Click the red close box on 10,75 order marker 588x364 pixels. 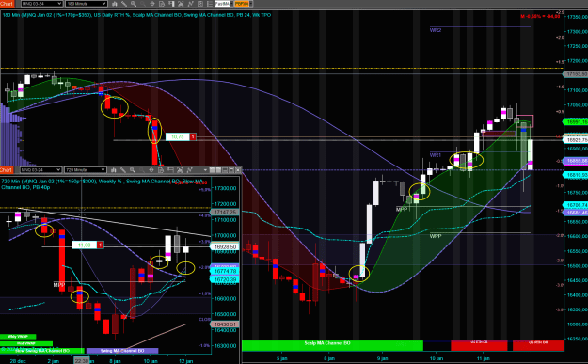(193, 136)
